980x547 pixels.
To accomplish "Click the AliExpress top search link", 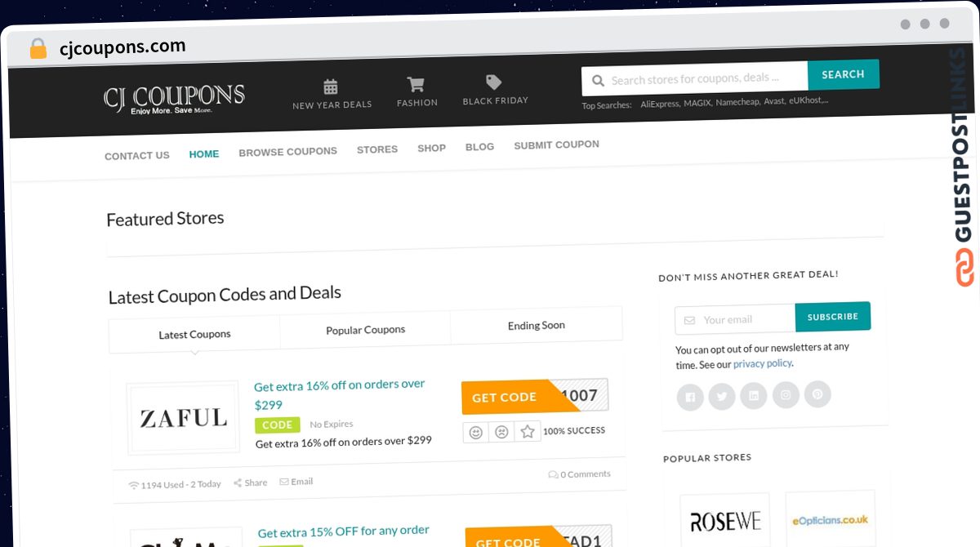I will tap(659, 104).
